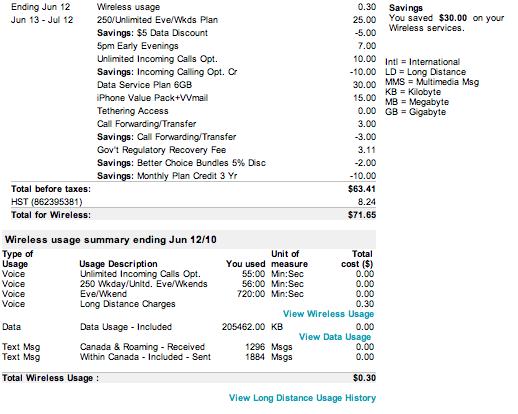Image resolution: width=518 pixels, height=414 pixels.
Task: Click the 1296 received messages count
Action: click(x=255, y=347)
